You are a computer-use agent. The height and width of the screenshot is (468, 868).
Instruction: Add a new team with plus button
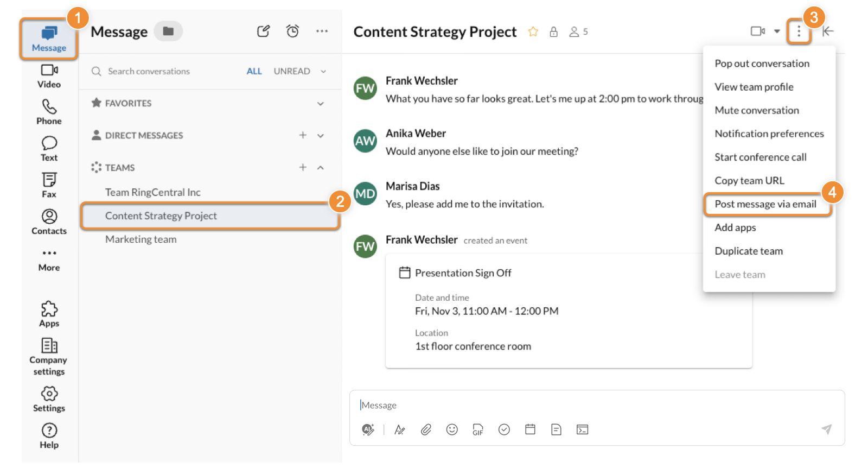pos(303,168)
